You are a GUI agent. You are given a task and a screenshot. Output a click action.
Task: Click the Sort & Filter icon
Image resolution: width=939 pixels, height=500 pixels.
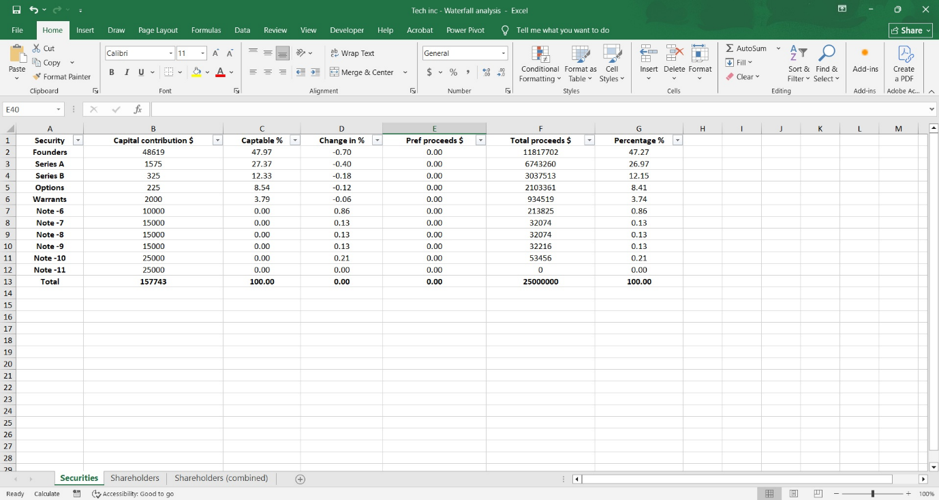(x=798, y=54)
